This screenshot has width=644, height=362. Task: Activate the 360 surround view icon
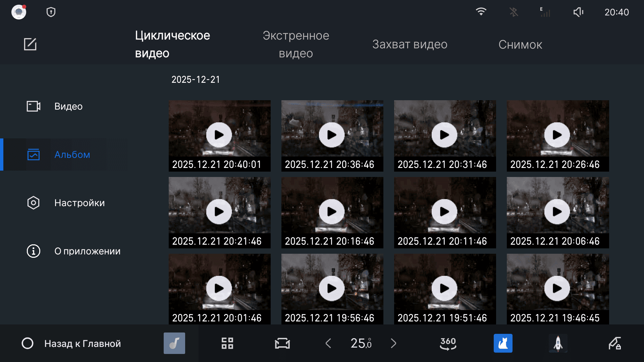pyautogui.click(x=447, y=343)
